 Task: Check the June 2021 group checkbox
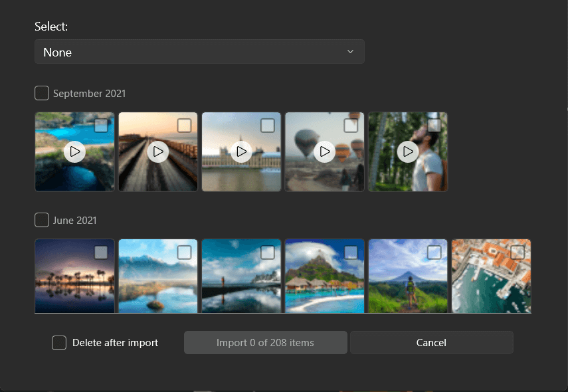(x=42, y=220)
